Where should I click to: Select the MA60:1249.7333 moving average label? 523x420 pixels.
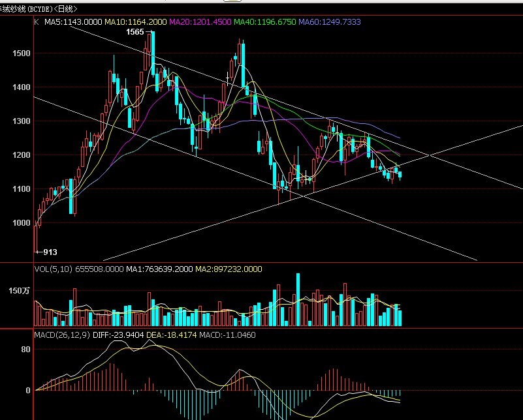pyautogui.click(x=330, y=22)
